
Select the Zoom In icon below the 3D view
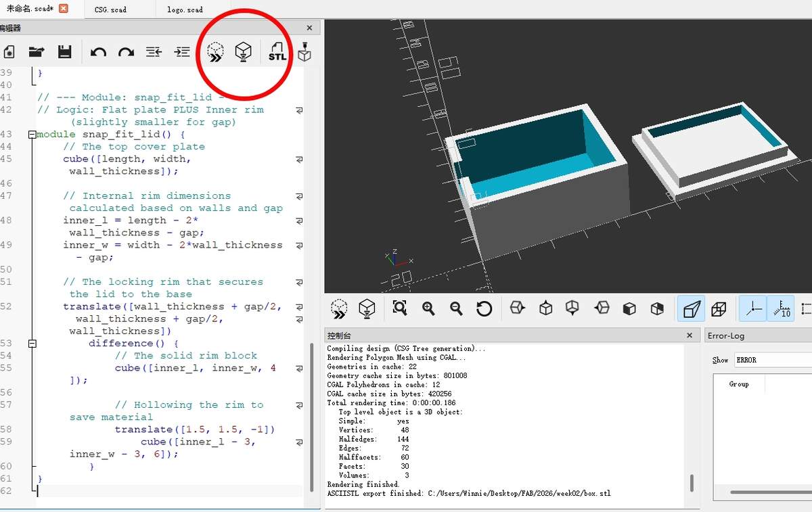(x=428, y=308)
